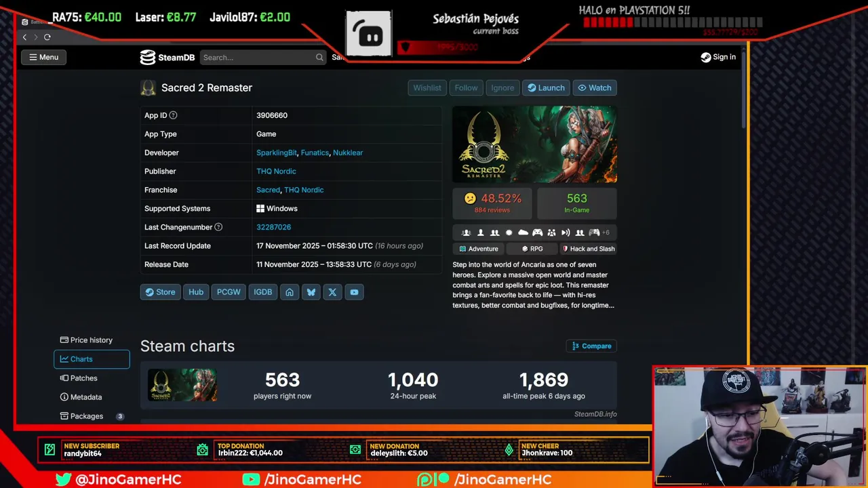Screen dimensions: 868x488
Task: Click the Windows supported system icon
Action: pyautogui.click(x=260, y=209)
